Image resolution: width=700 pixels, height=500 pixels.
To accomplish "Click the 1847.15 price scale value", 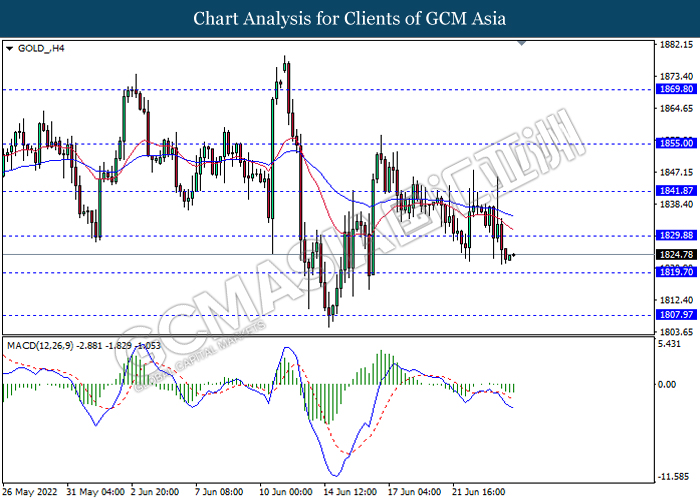I will click(x=676, y=172).
